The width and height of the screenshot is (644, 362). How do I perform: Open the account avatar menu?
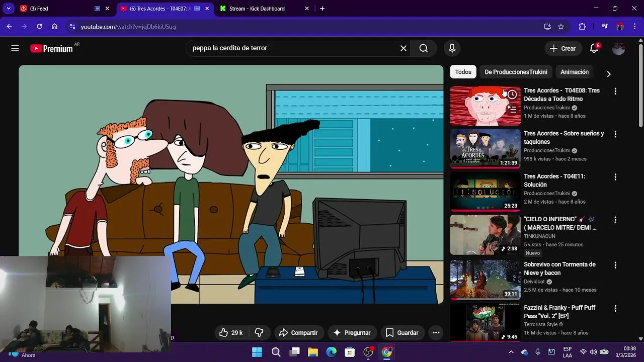(618, 48)
